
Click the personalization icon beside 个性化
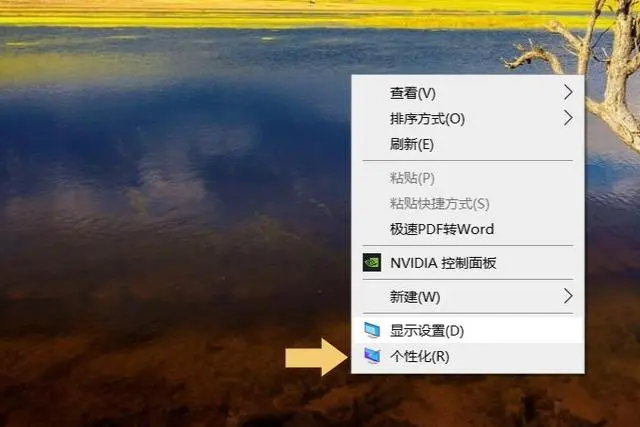pyautogui.click(x=372, y=356)
